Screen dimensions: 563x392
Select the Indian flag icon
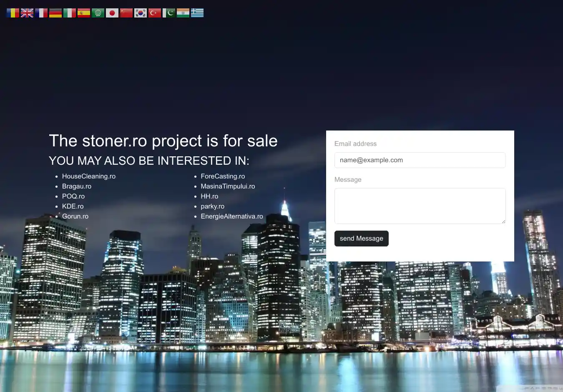[x=183, y=13]
